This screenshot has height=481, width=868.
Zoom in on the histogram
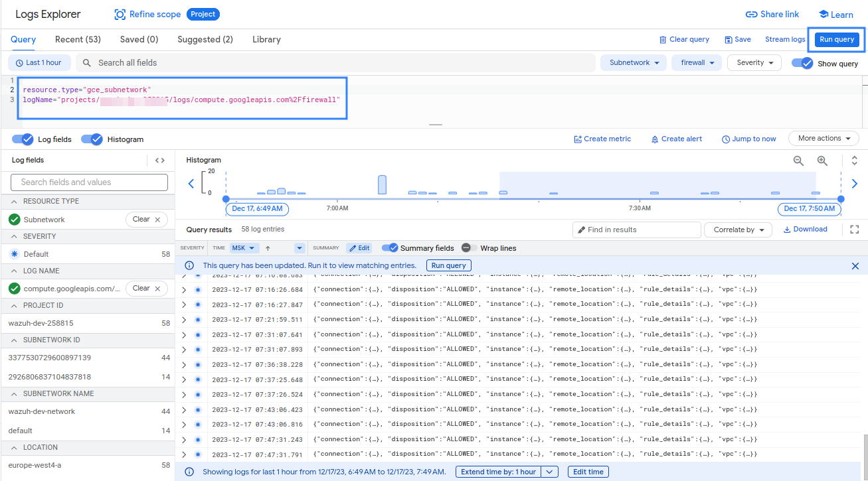tap(822, 161)
